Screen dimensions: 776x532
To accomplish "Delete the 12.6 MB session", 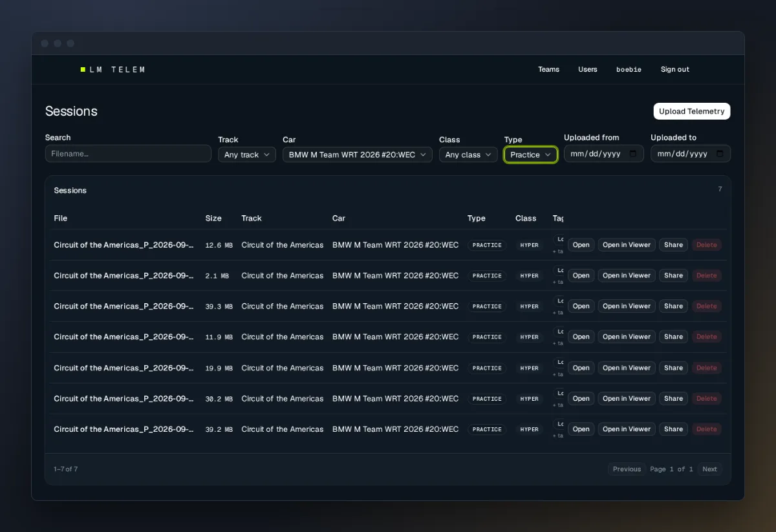I will (x=706, y=245).
